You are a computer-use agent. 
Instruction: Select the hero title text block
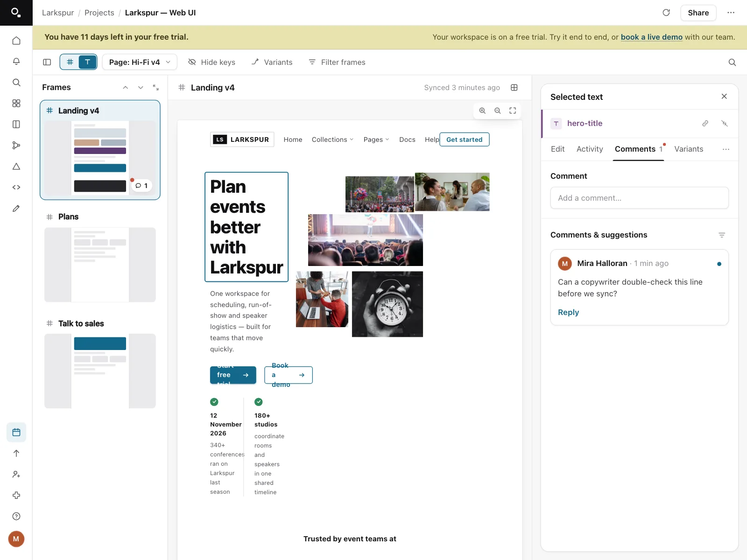(247, 227)
